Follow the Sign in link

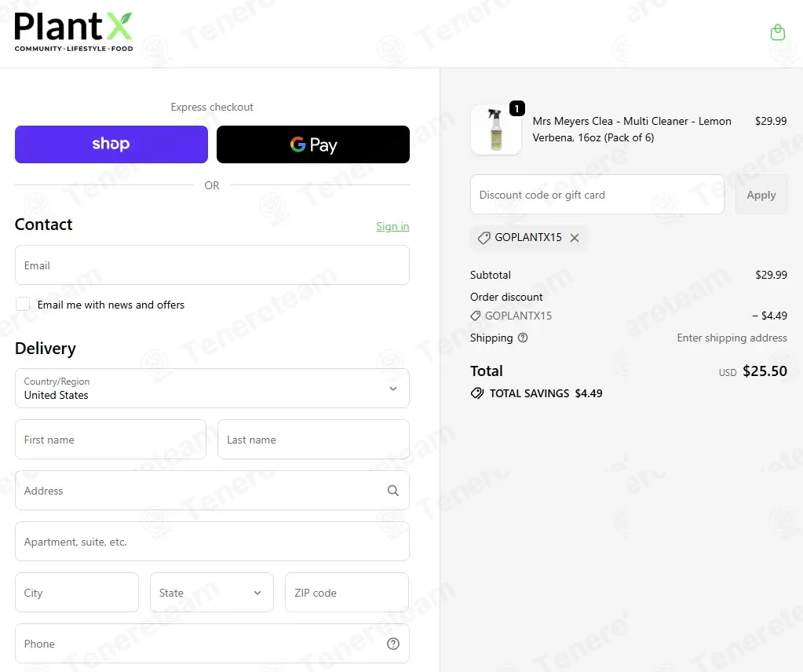[x=392, y=226]
